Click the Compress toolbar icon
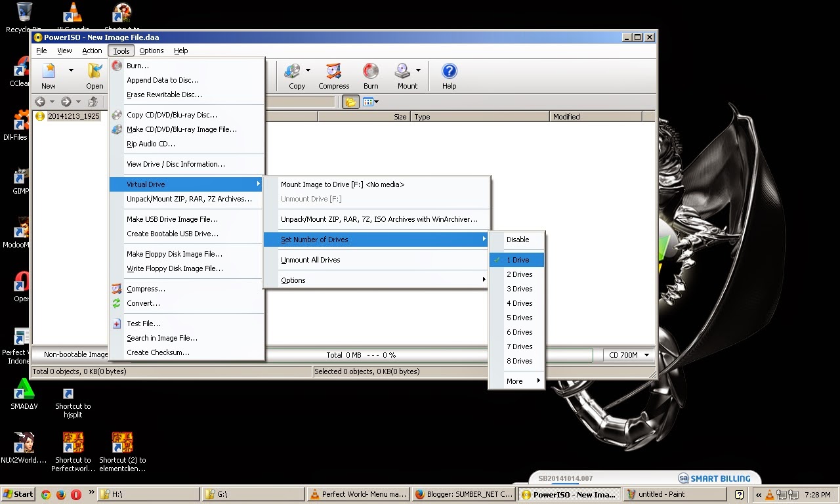The image size is (840, 504). tap(334, 76)
